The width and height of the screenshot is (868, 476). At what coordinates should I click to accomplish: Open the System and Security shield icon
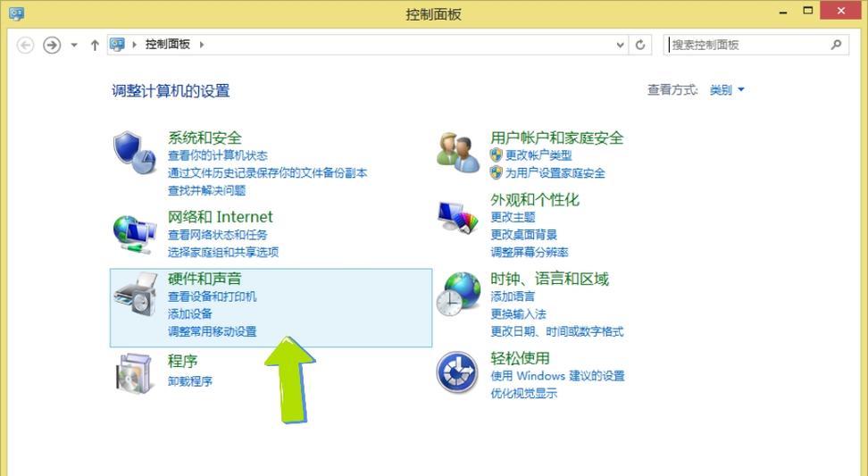135,152
